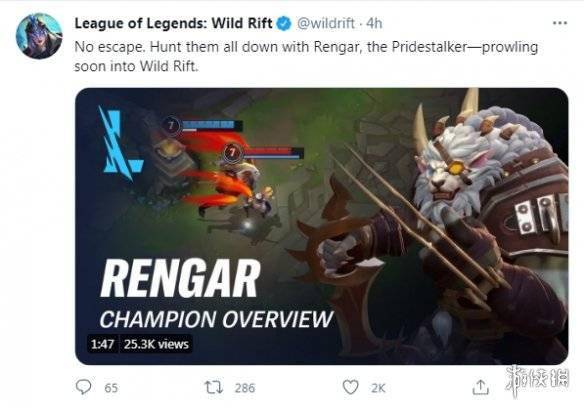584x408 pixels.
Task: Click the reply speech bubble icon
Action: coord(83,387)
